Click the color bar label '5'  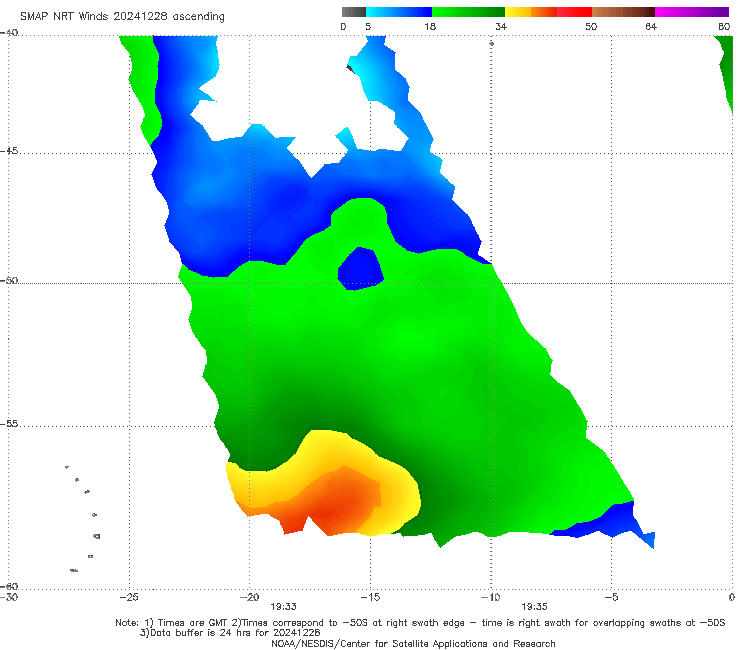point(368,26)
